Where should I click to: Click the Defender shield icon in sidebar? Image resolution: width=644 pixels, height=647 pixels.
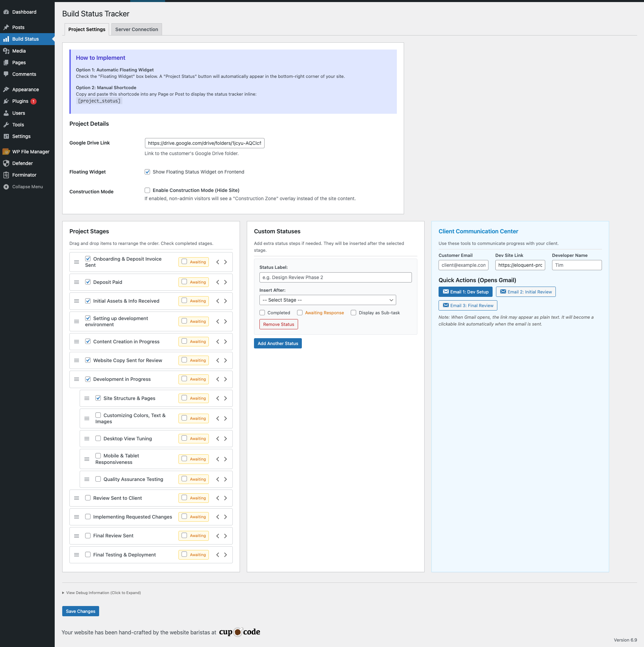point(6,163)
